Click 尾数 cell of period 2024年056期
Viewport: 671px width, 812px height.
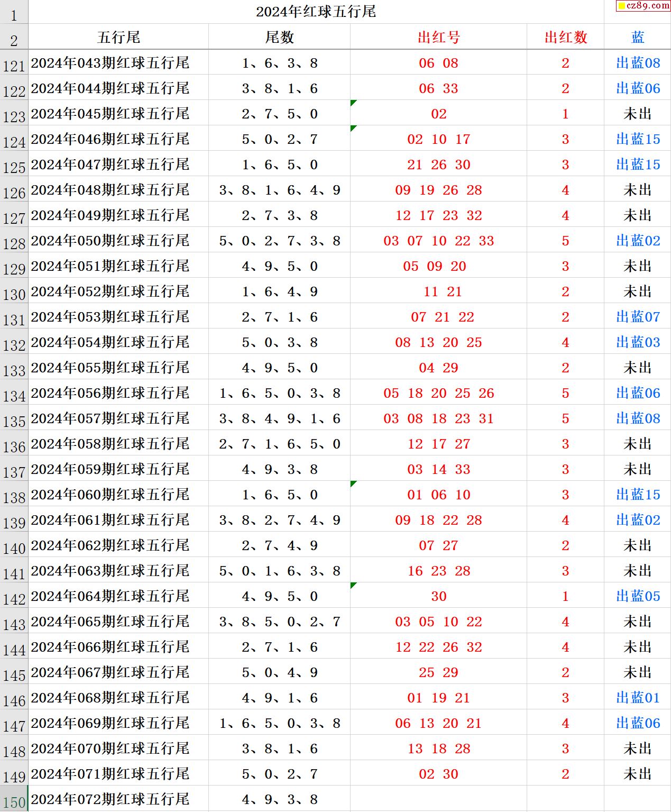(279, 393)
